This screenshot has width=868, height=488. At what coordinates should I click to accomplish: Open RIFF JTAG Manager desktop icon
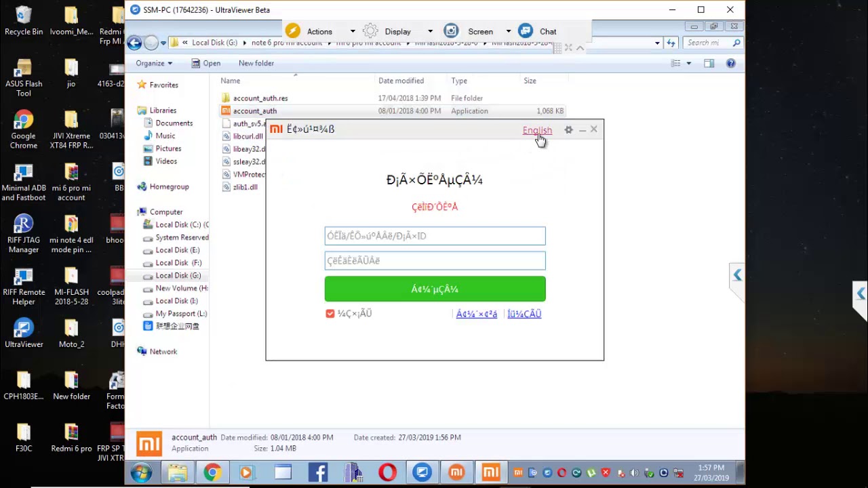tap(24, 234)
